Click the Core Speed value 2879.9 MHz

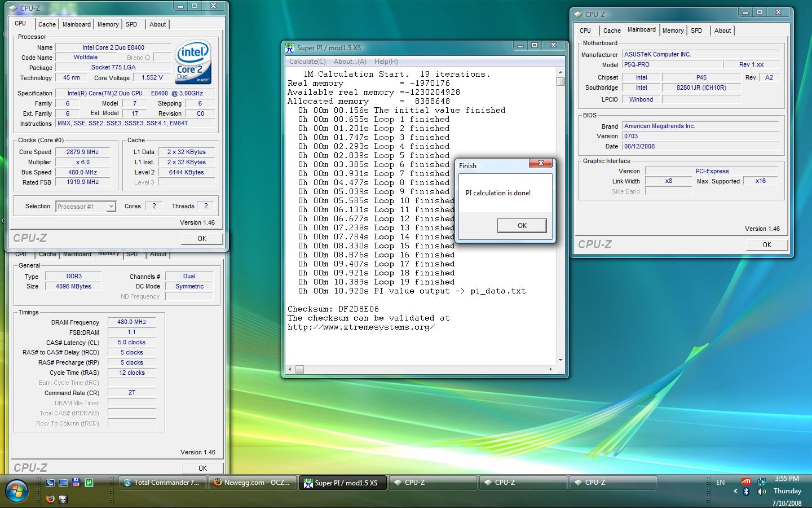point(82,152)
